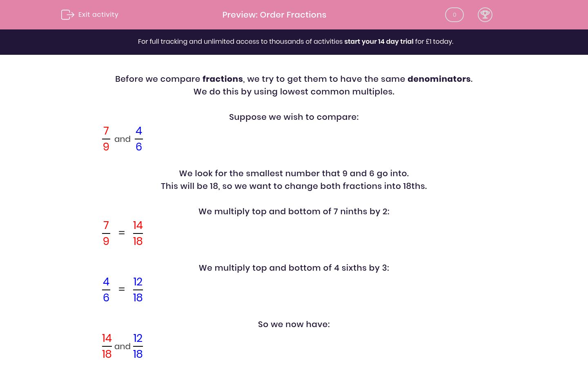Click blue 12/18 right of equals sign
Image resolution: width=588 pixels, height=368 pixels.
coord(138,290)
